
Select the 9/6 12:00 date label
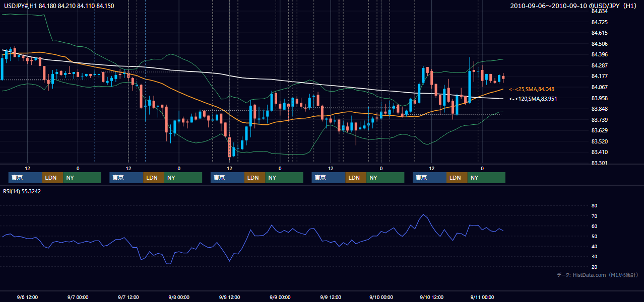point(27,297)
